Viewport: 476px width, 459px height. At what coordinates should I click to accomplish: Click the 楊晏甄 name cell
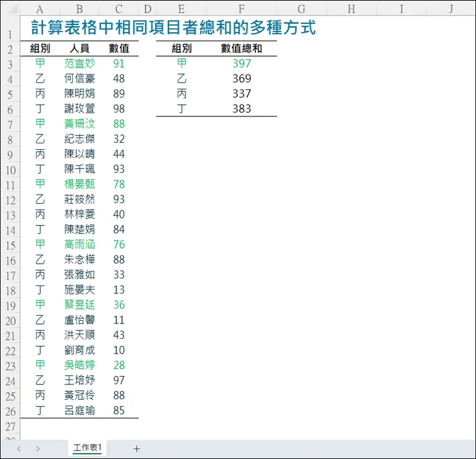click(x=80, y=184)
